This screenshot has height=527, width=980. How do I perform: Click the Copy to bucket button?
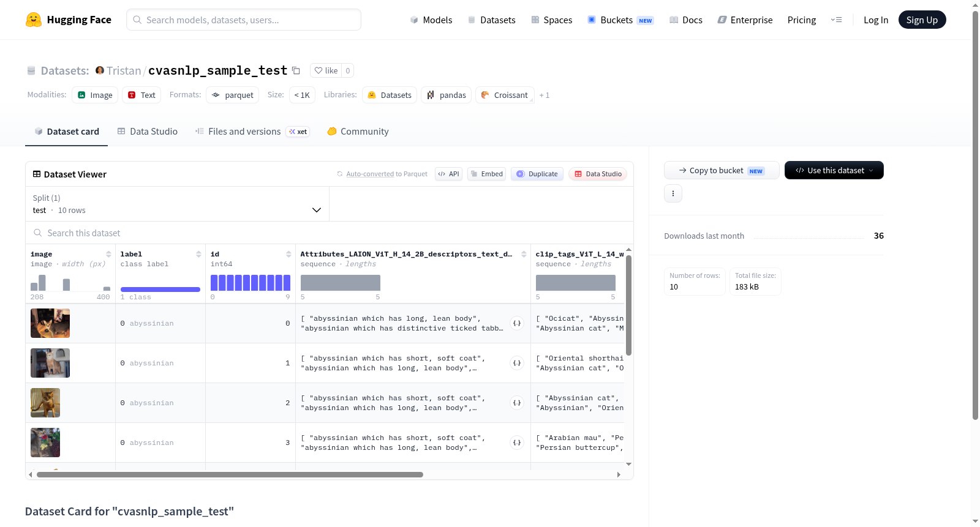722,170
